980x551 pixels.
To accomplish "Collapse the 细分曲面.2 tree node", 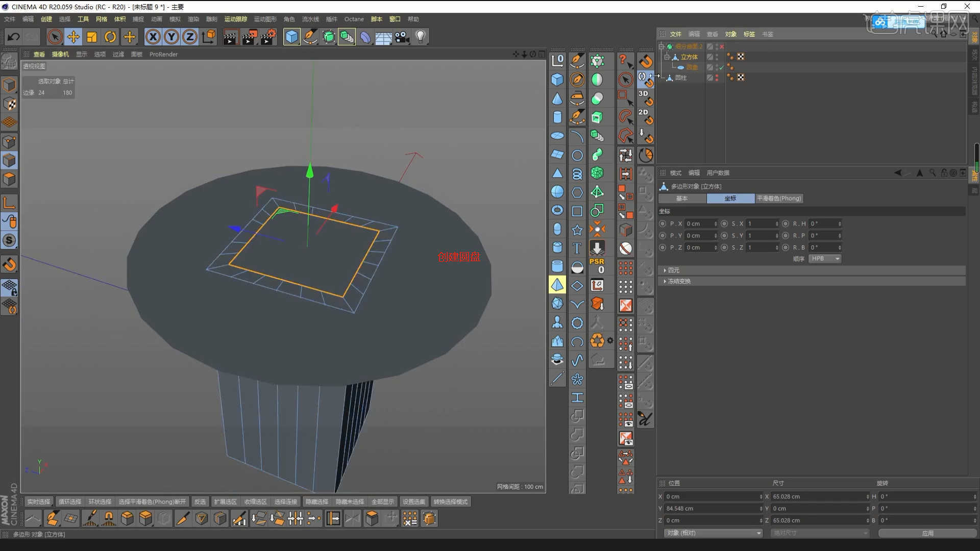I will tap(661, 46).
